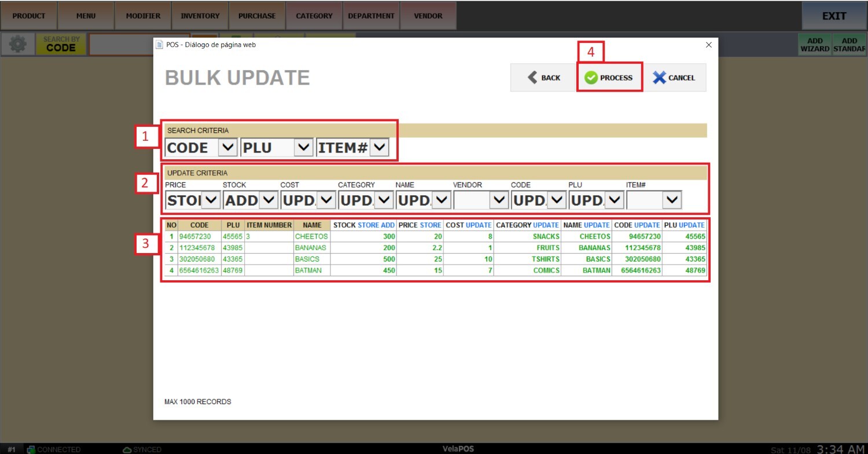The height and width of the screenshot is (454, 868).
Task: Open the Vendor tab
Action: click(428, 16)
